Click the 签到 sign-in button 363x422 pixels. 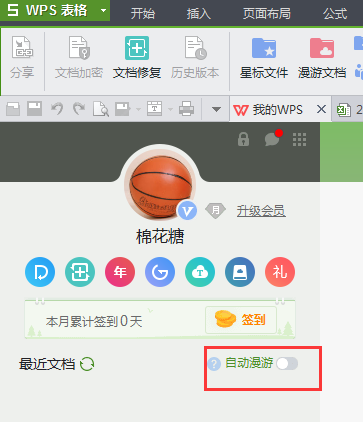click(241, 320)
